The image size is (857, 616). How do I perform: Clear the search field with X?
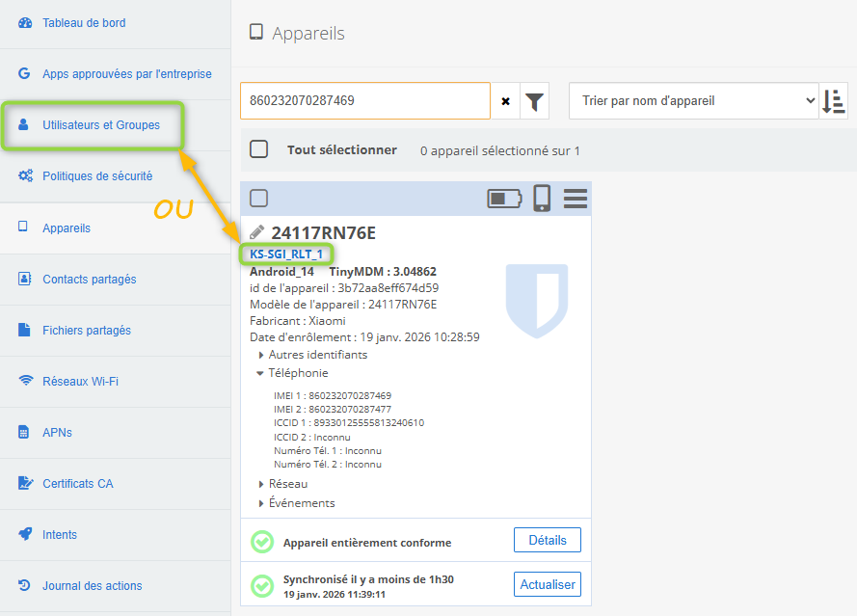[x=505, y=100]
